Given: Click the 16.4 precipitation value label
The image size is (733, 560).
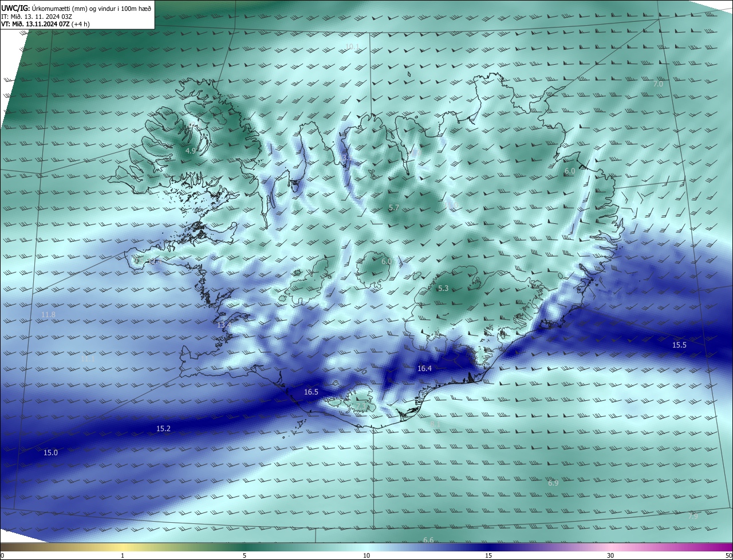Looking at the screenshot, I should 424,369.
